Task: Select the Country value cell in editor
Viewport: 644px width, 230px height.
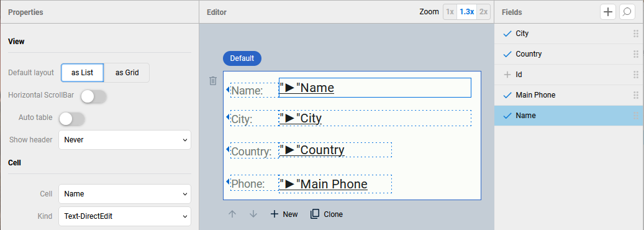Action: coord(335,150)
